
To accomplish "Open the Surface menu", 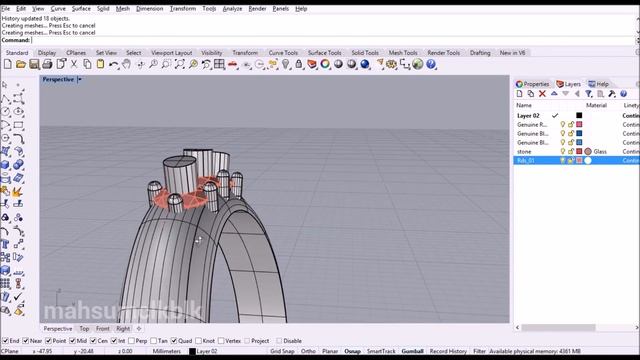I will coord(81,9).
